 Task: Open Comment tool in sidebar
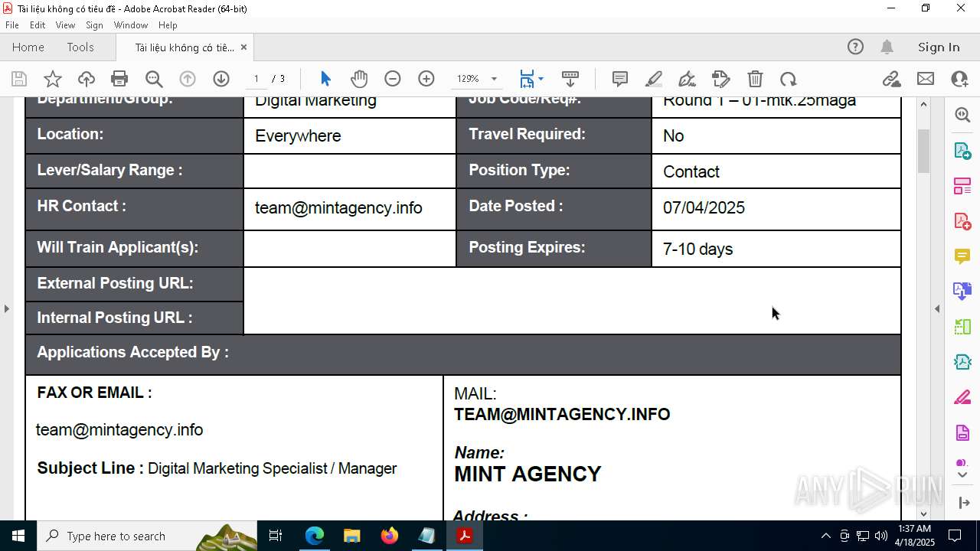click(x=962, y=256)
